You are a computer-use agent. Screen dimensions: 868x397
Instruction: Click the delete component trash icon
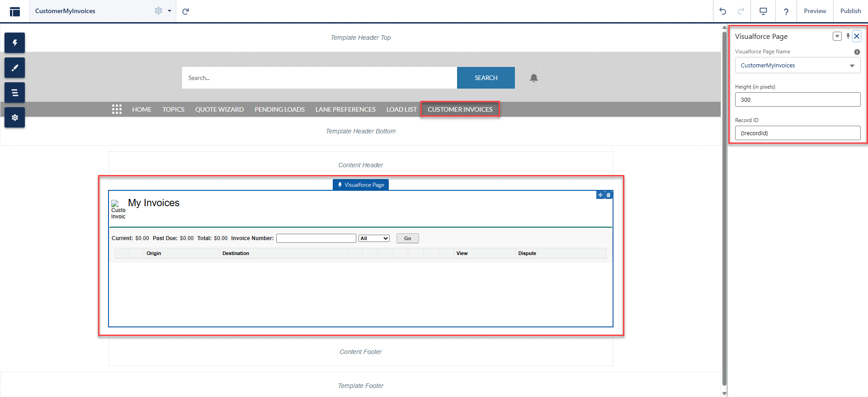609,195
